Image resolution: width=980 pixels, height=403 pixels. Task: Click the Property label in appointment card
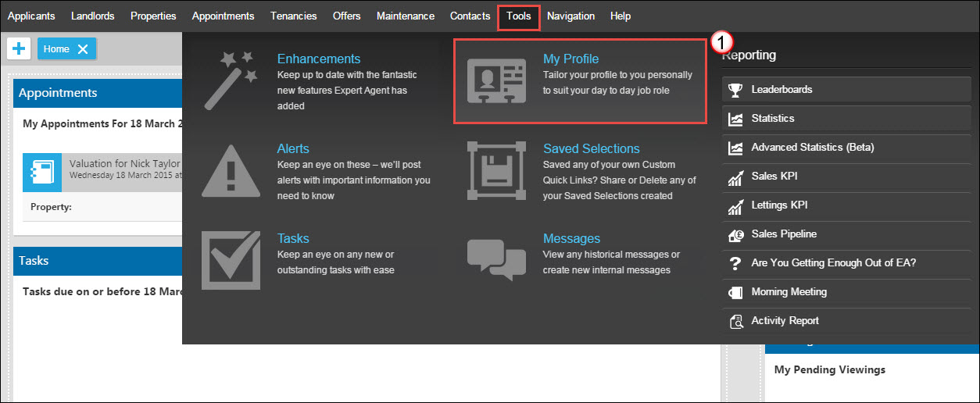pos(51,207)
